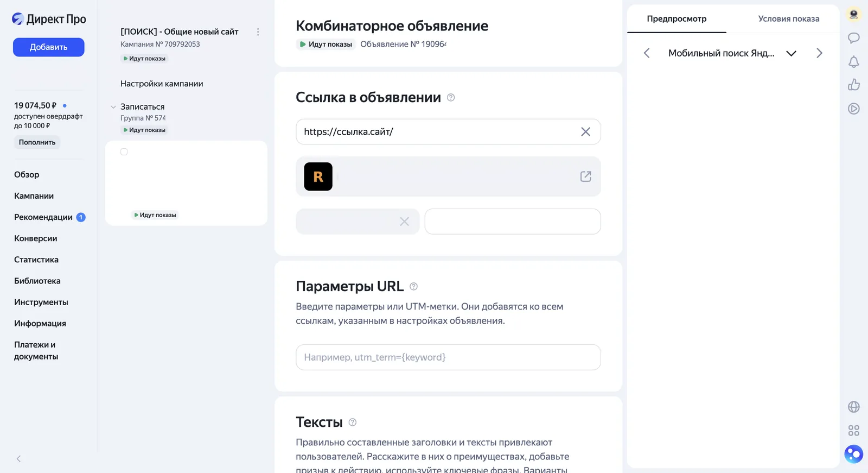
Task: Click the Идут показы status on ad card
Action: click(155, 215)
